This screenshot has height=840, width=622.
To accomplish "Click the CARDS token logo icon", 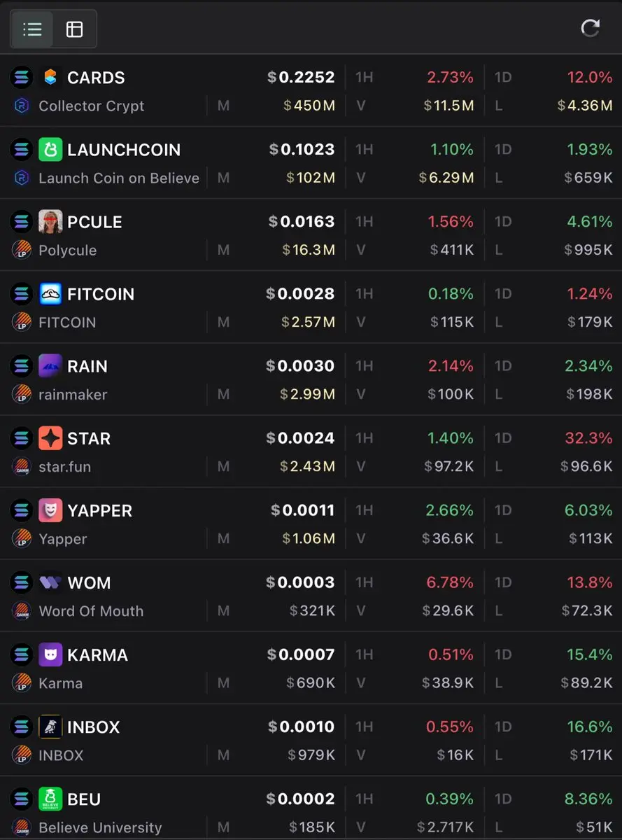I will (x=50, y=77).
